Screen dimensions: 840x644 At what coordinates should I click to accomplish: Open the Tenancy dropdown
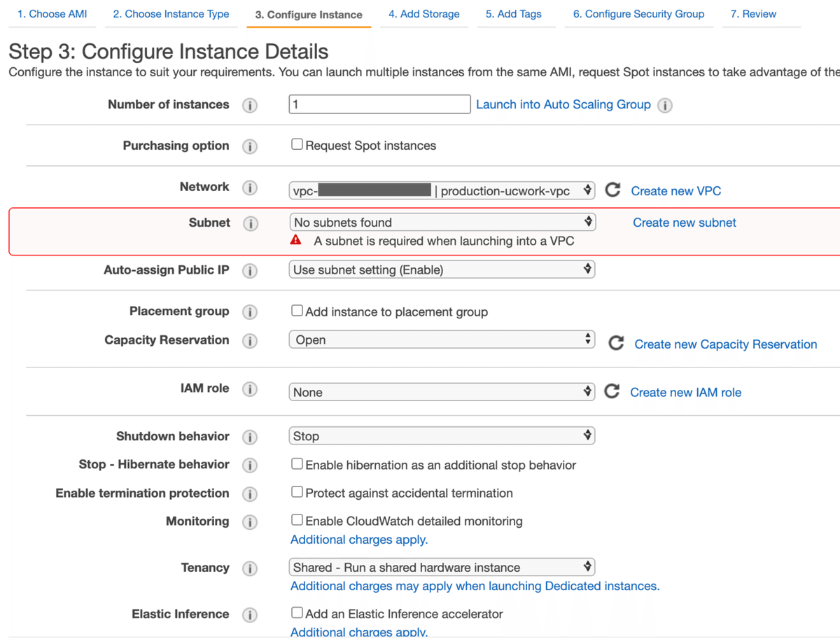tap(442, 567)
